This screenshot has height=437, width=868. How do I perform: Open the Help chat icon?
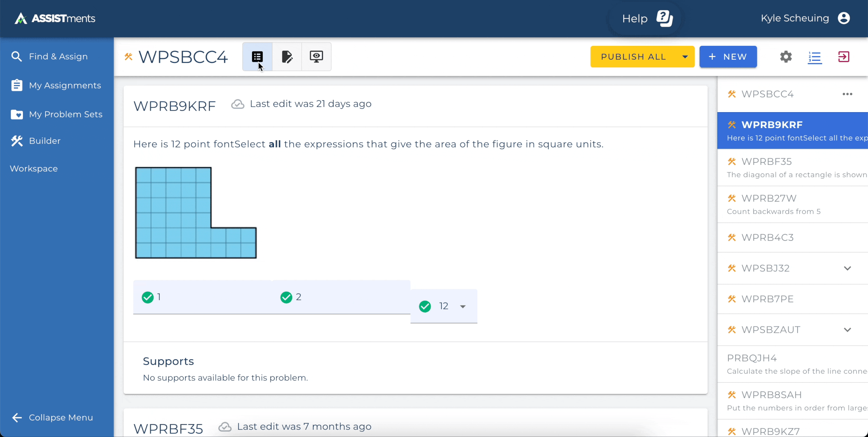point(665,18)
